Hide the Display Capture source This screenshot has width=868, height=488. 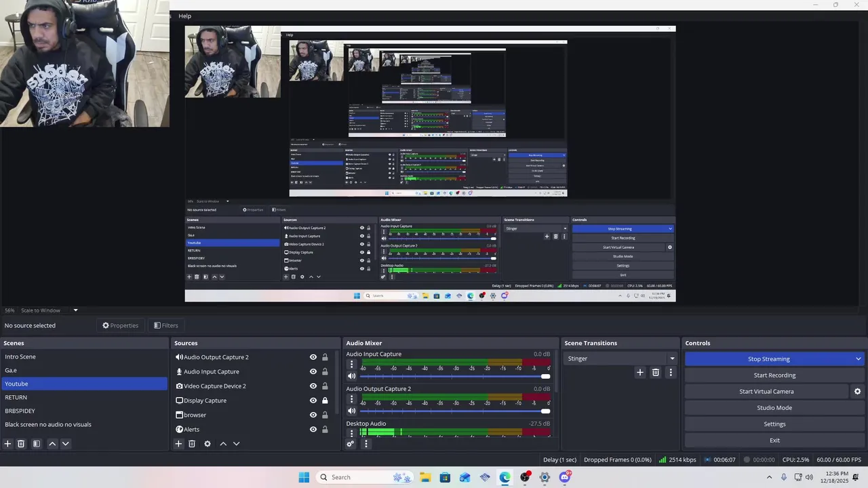point(313,401)
